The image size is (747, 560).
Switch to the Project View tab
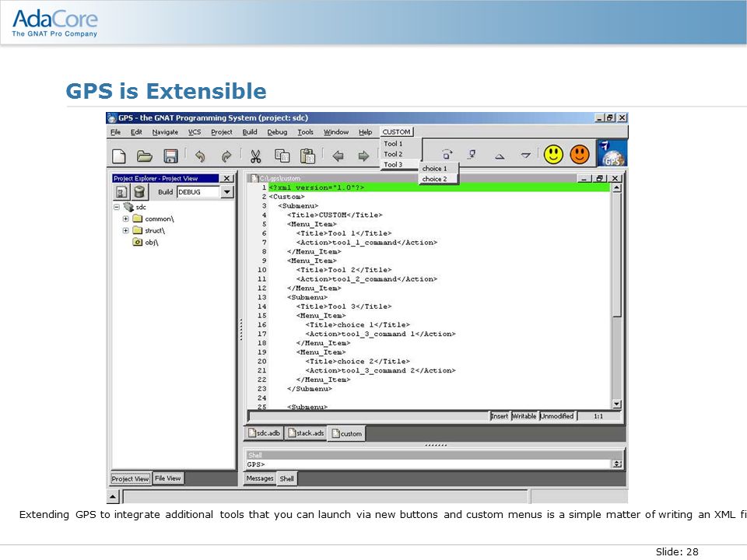(x=130, y=478)
